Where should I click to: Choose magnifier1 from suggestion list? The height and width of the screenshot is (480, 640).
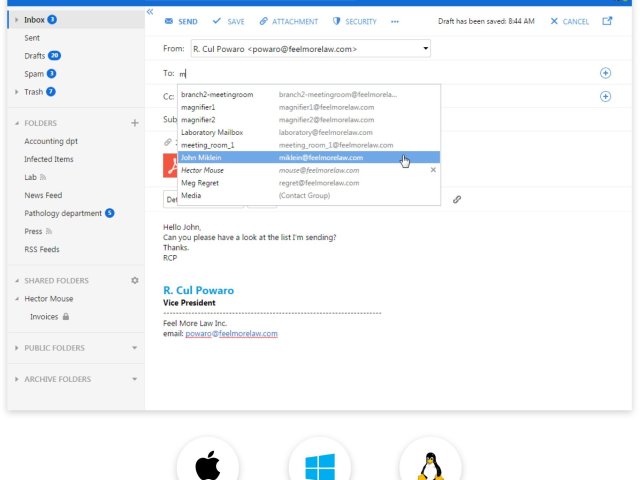point(309,107)
